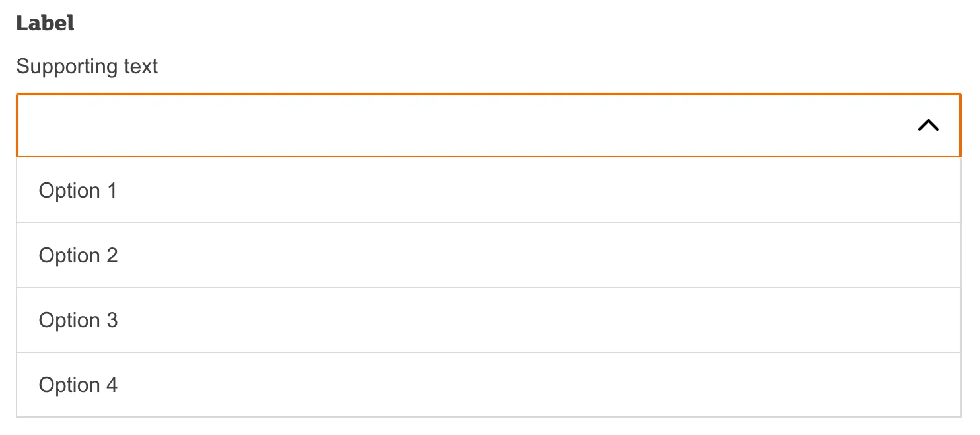Toggle the dropdown with the chevron
Viewport: 980px width, 435px height.
[x=928, y=126]
